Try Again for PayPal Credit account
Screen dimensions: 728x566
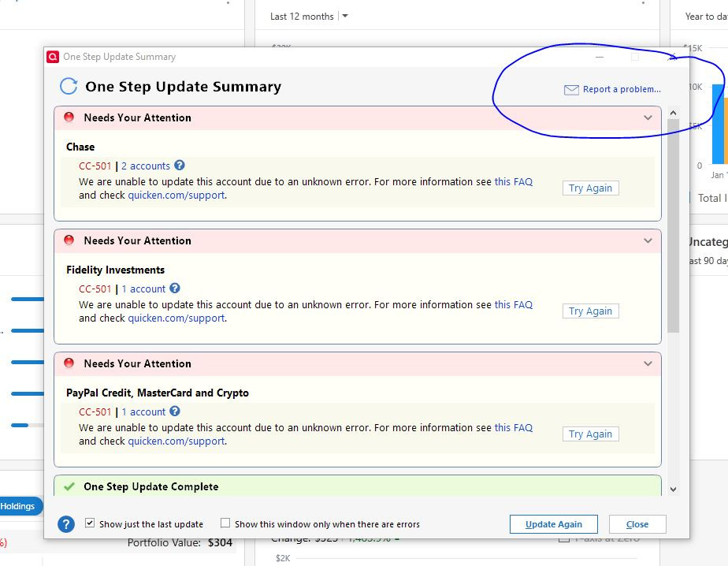coord(591,434)
